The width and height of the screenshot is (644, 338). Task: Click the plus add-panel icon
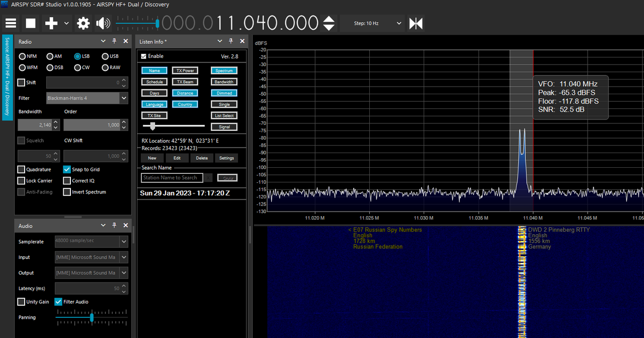(x=51, y=23)
